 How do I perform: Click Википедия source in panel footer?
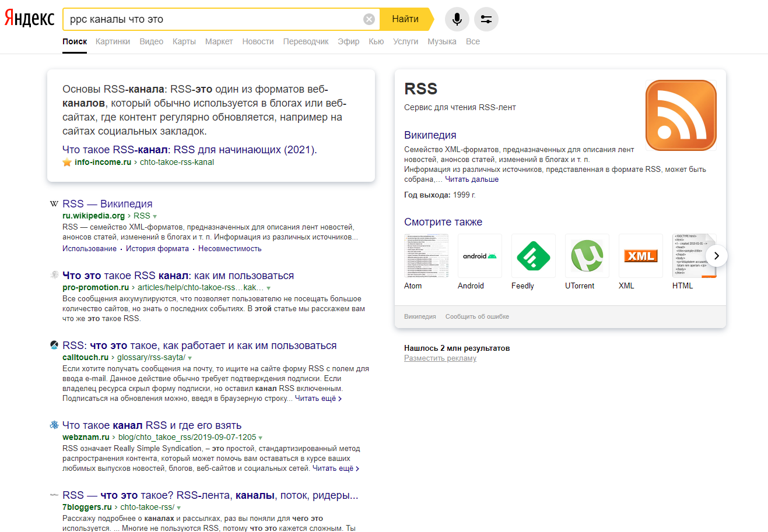(420, 316)
